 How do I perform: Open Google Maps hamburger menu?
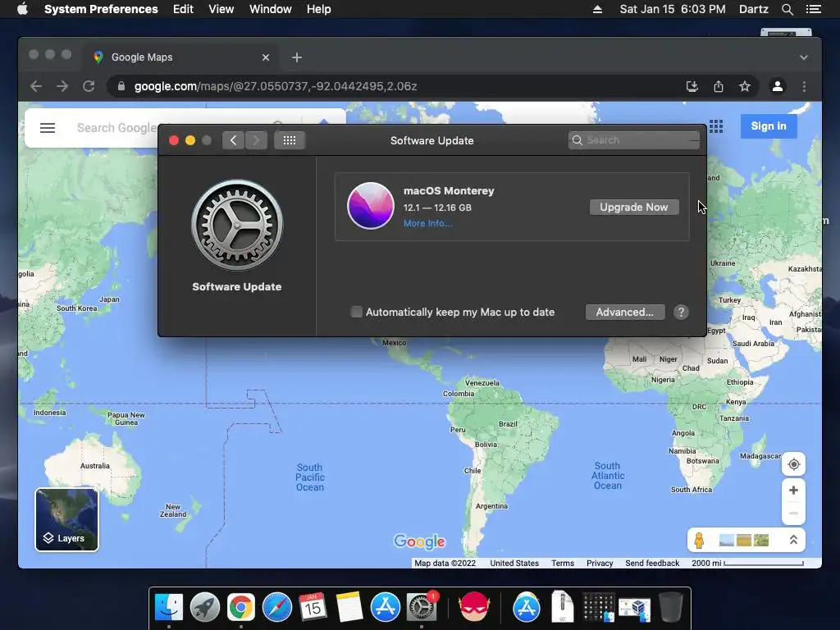[48, 128]
